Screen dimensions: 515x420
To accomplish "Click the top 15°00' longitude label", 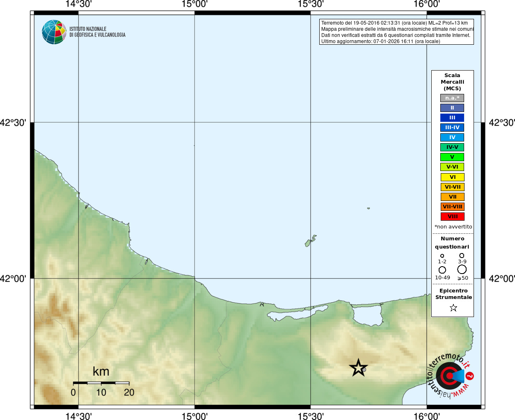I will pos(195,4).
